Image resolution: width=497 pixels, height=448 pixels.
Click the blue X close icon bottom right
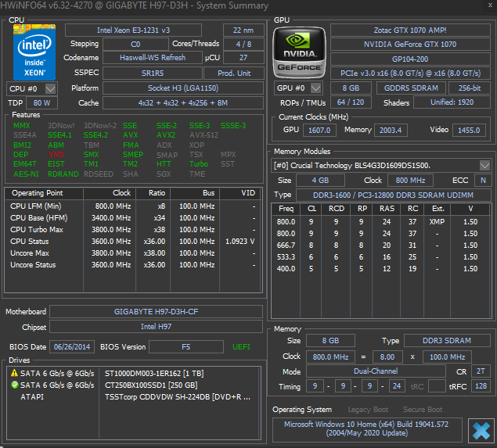tap(481, 431)
